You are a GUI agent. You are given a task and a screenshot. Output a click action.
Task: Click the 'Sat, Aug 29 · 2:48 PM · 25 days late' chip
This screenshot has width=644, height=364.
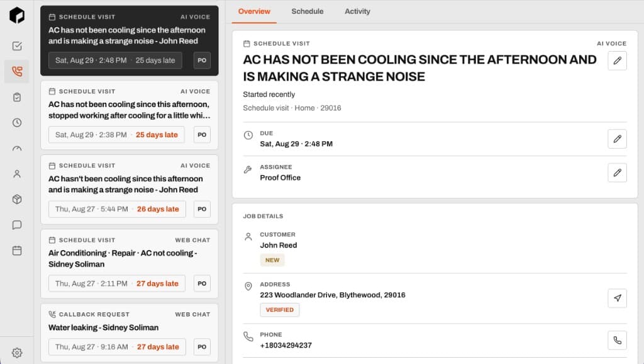(115, 60)
